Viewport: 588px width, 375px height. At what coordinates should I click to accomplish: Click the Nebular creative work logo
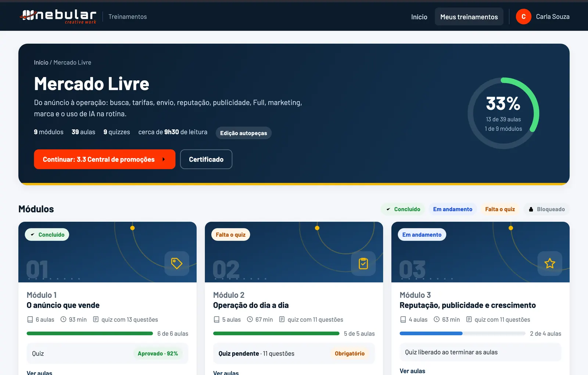coord(58,17)
